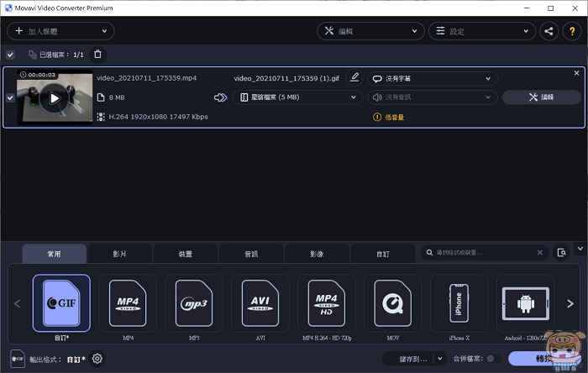This screenshot has width=588, height=373.
Task: Play the video thumbnail preview
Action: coord(55,98)
